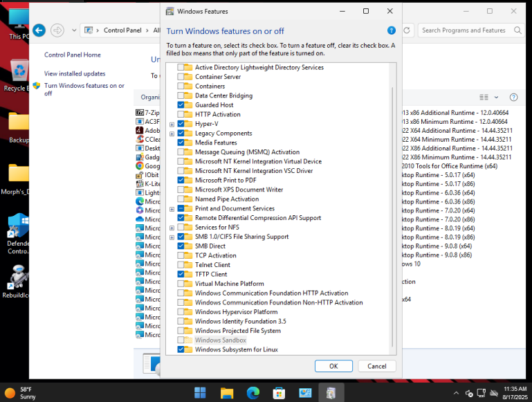Click Control Panel breadcrumb item
This screenshot has height=402, width=532.
(122, 30)
